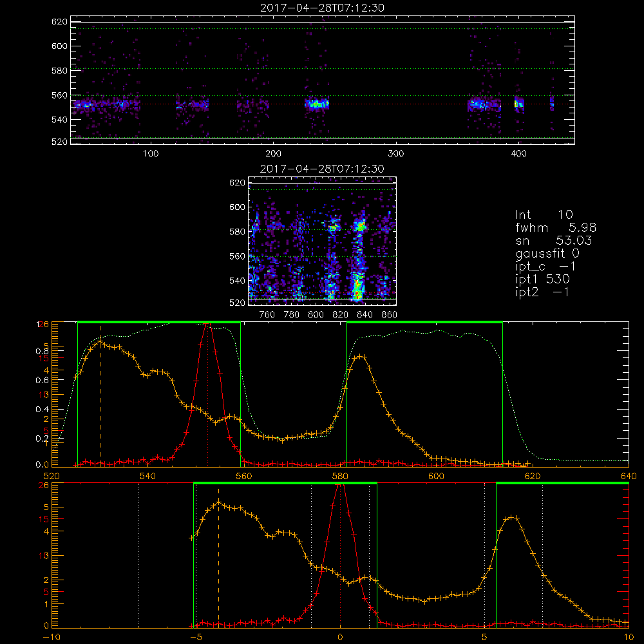Click the thick green bar spanning -5 to 1 in bottom plot
This screenshot has height=644, width=644.
(285, 483)
